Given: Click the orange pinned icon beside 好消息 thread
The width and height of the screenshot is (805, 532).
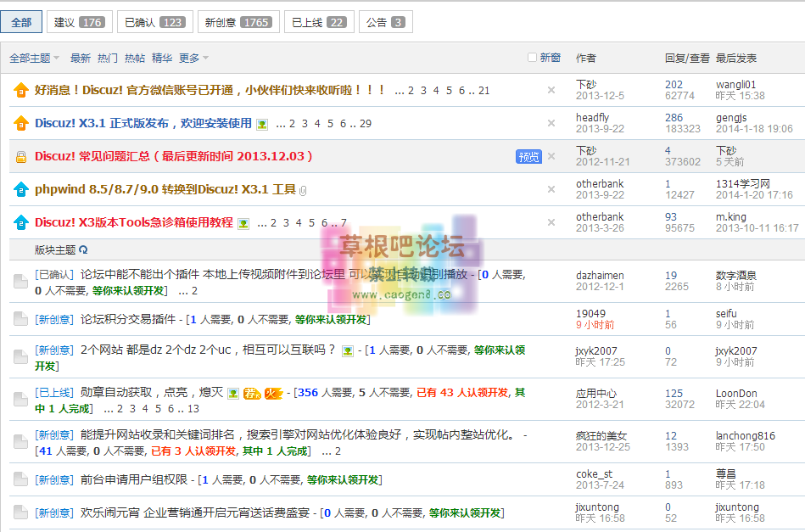Looking at the screenshot, I should pyautogui.click(x=21, y=90).
